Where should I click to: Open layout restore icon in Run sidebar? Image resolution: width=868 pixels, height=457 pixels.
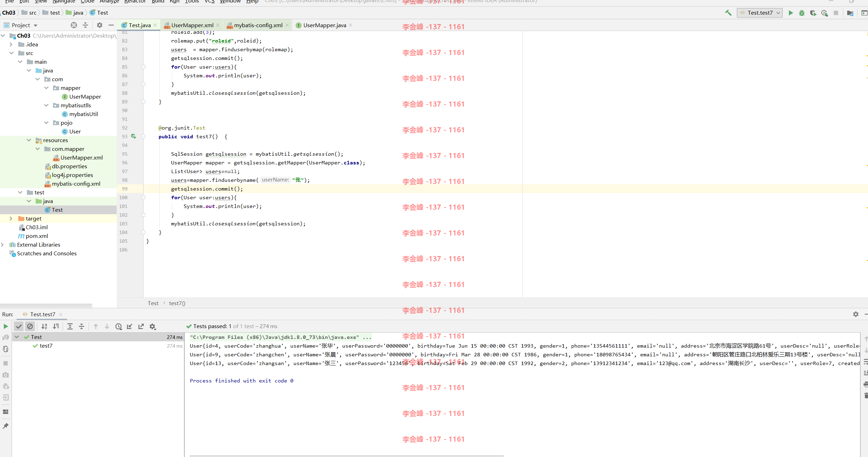click(x=6, y=411)
